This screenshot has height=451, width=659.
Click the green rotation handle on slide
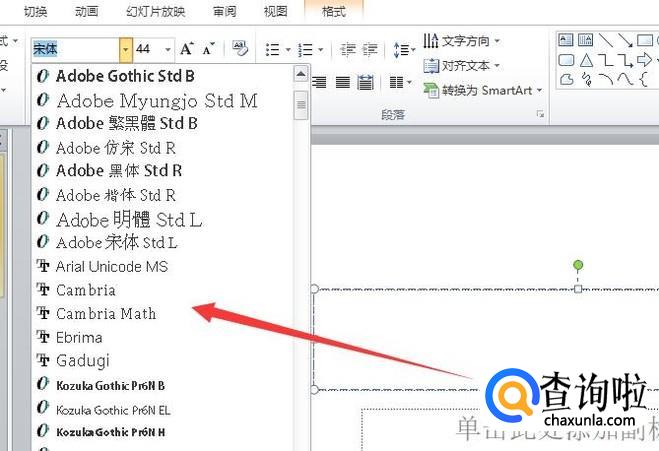point(578,265)
